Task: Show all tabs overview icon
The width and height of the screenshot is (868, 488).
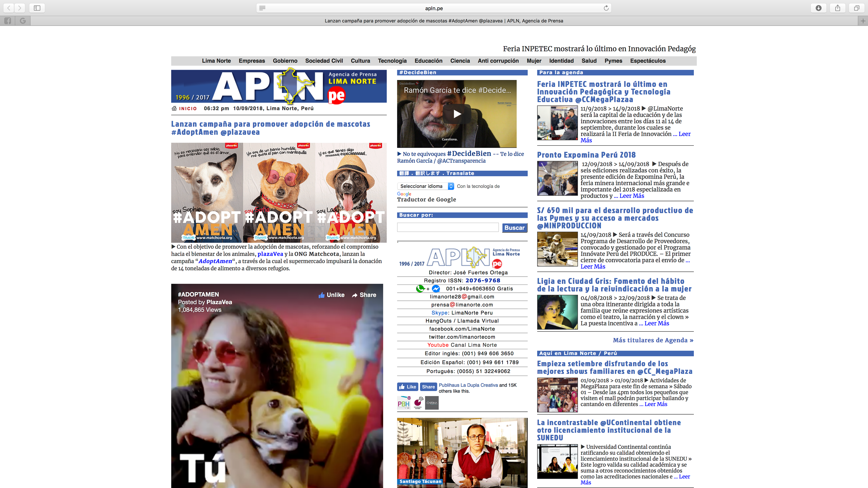Action: [856, 8]
